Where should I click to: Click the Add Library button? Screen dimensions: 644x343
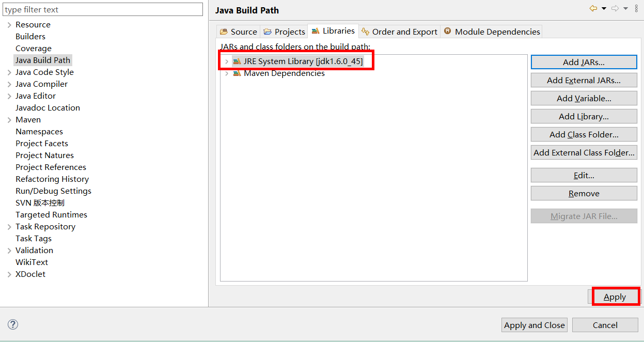point(584,116)
